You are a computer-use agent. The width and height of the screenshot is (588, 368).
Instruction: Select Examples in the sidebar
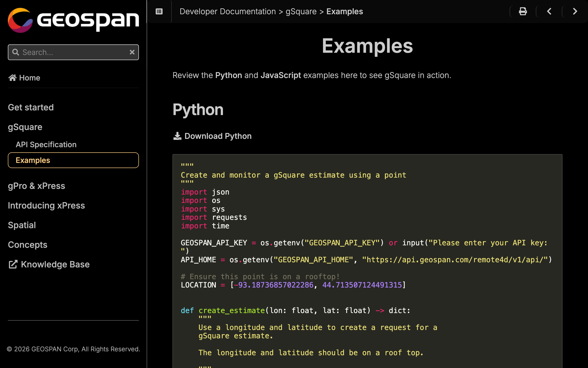click(x=73, y=160)
